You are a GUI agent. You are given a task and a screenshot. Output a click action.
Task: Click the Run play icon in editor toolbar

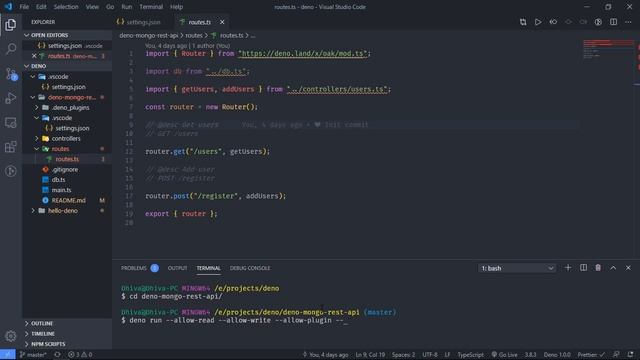(538, 22)
